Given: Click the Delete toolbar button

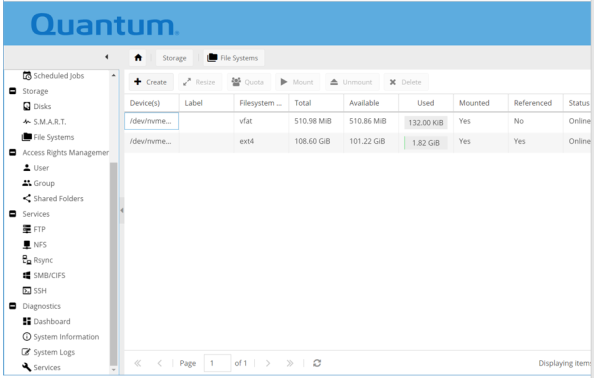Looking at the screenshot, I should click(406, 82).
